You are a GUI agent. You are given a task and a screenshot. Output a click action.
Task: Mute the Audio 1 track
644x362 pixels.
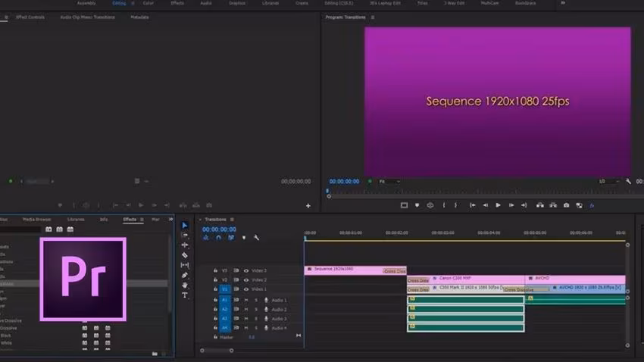(x=246, y=300)
